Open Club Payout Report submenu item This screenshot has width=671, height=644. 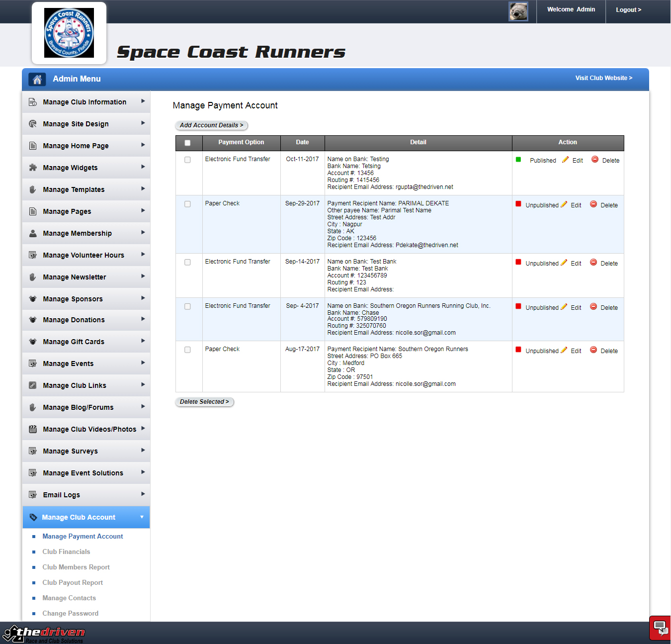[x=73, y=582]
